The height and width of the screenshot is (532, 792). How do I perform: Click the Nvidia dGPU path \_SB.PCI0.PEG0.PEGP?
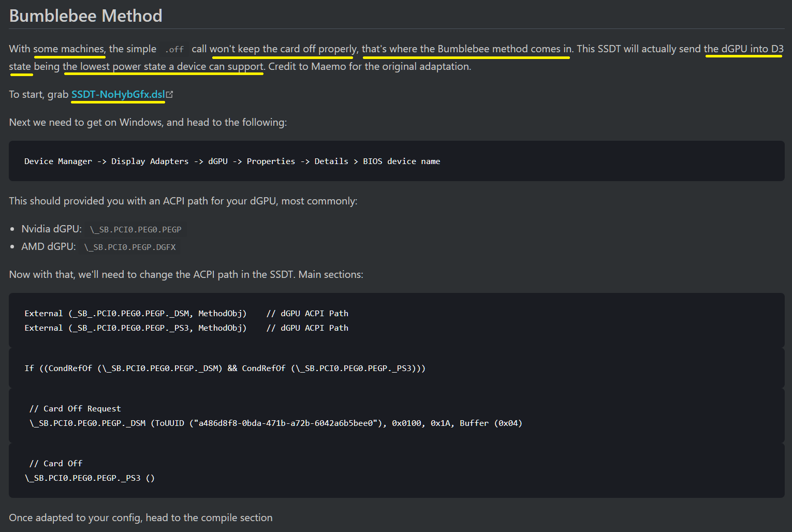[x=136, y=229]
